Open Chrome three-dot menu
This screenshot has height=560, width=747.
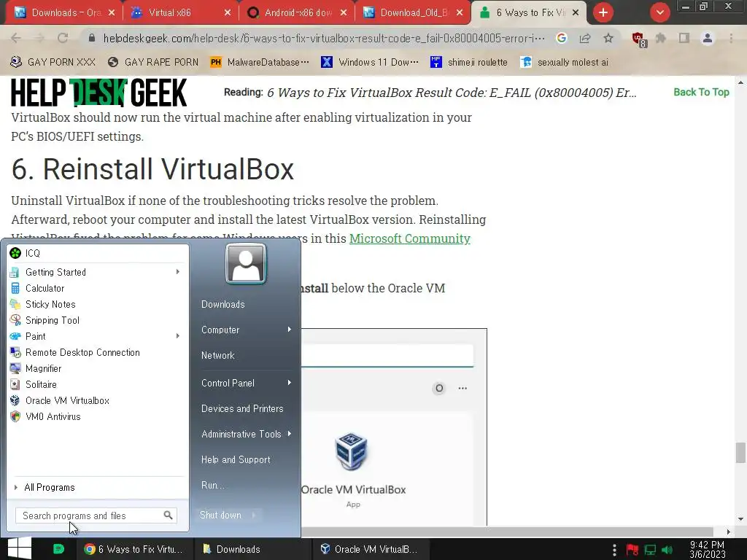[x=731, y=38]
